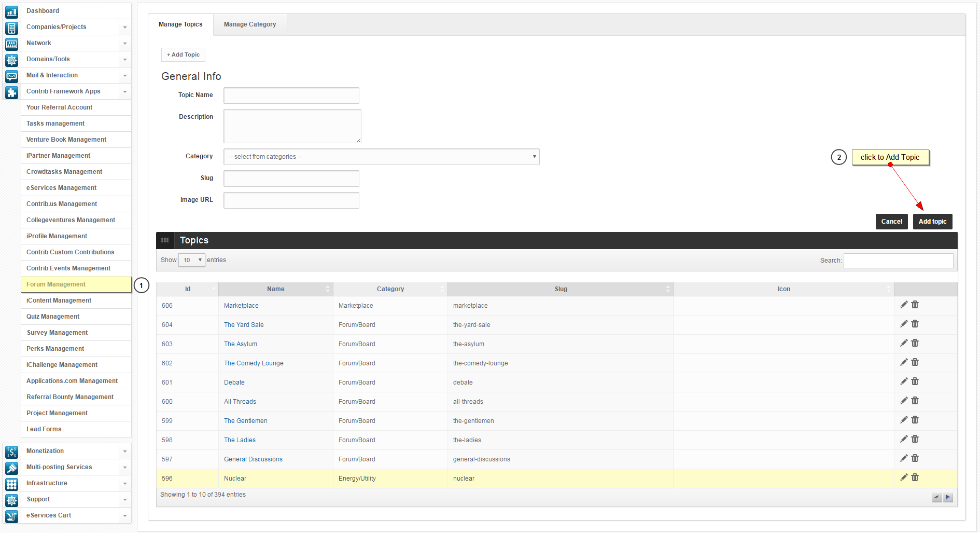Viewport: 980px width, 533px height.
Task: Edit The Asylum topic via pencil
Action: click(904, 343)
